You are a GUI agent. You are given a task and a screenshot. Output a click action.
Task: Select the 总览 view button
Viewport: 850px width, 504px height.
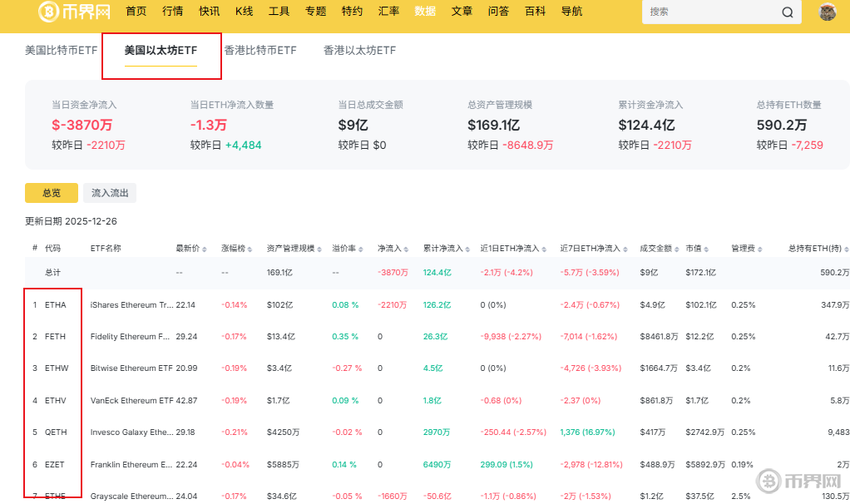click(52, 193)
